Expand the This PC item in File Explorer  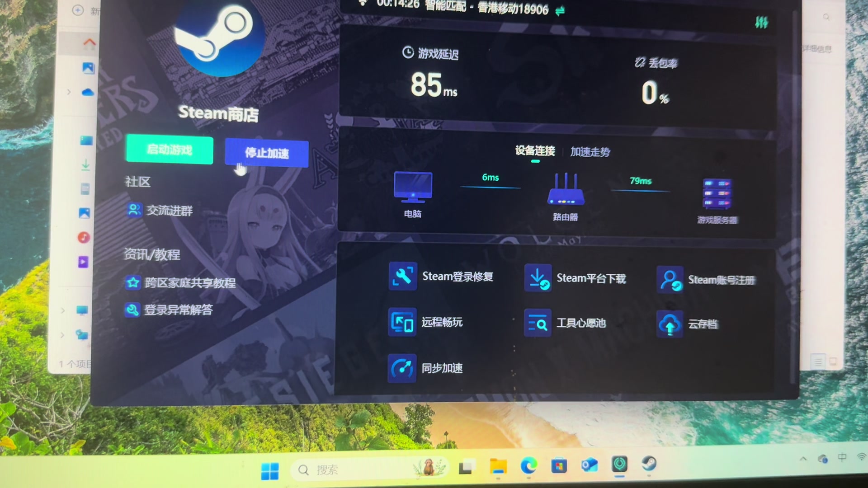[x=63, y=310]
